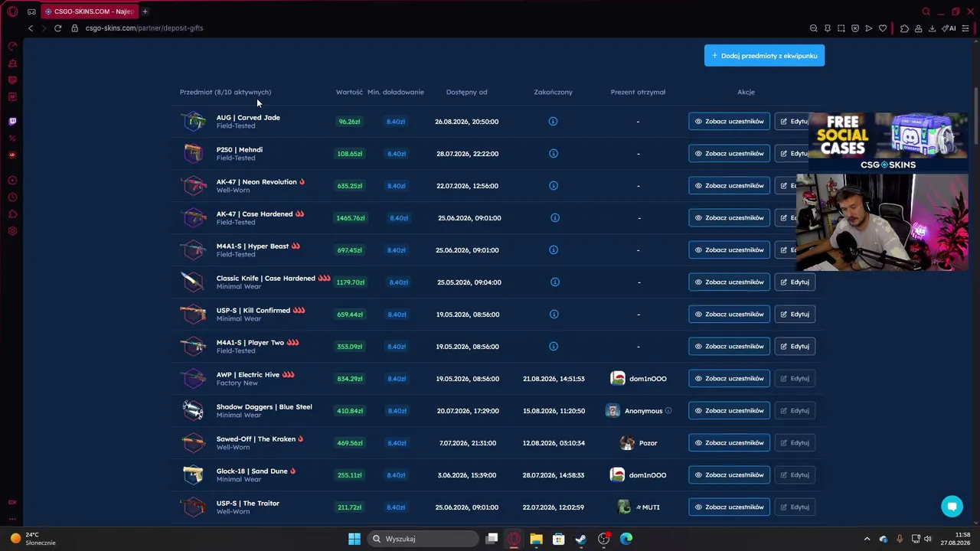
Task: View participants for M4A1-S Hyper Beast
Action: [729, 250]
